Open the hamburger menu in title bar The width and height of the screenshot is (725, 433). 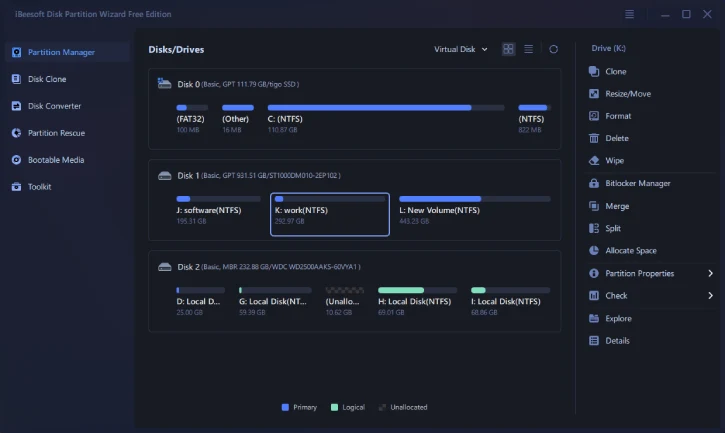coord(629,14)
